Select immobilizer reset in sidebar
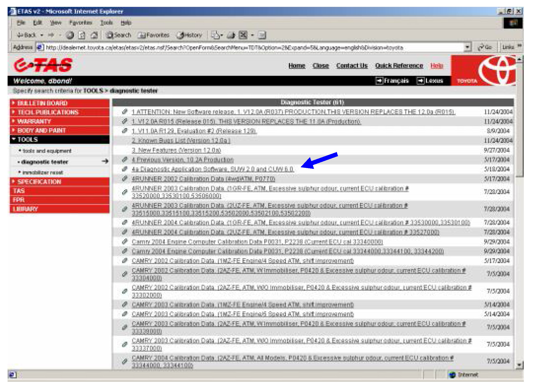The height and width of the screenshot is (392, 534). tap(42, 173)
